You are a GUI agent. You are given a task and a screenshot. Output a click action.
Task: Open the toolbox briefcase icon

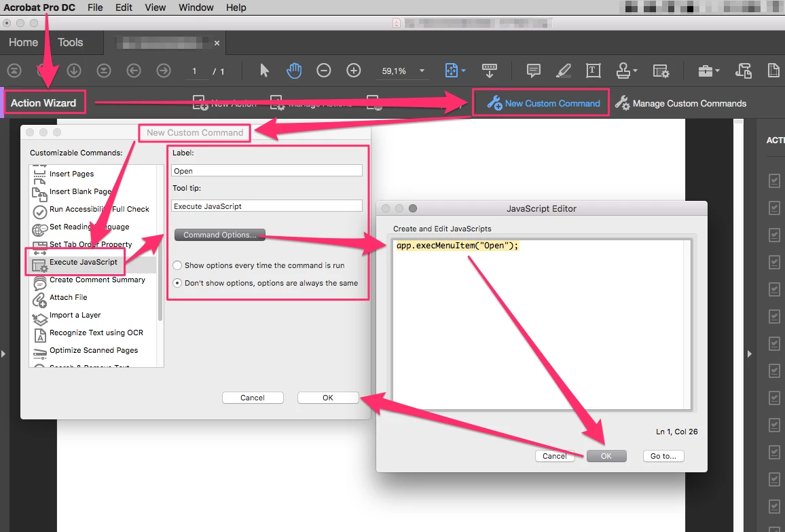706,71
